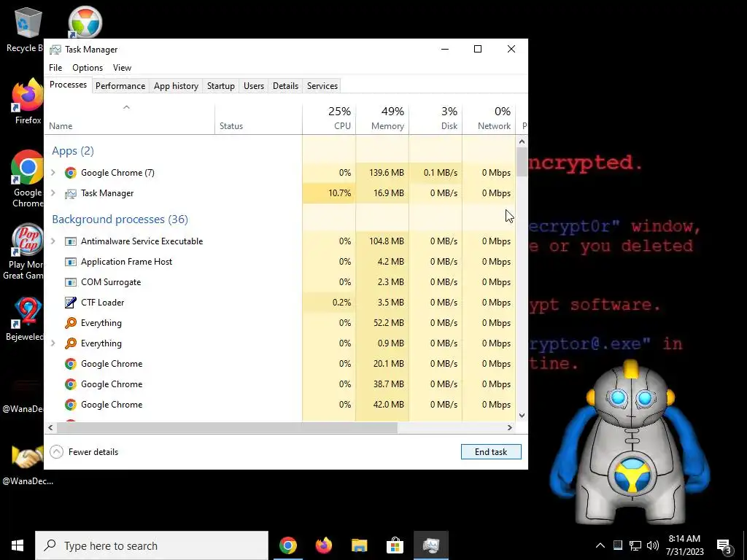The image size is (747, 560).
Task: Select the 'Apps (2)' group heading
Action: coord(73,151)
